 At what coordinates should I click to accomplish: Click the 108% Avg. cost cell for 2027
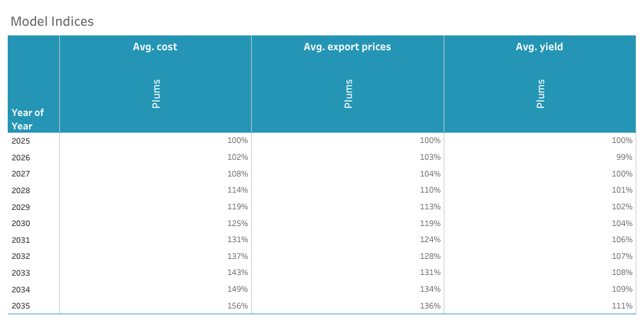238,174
